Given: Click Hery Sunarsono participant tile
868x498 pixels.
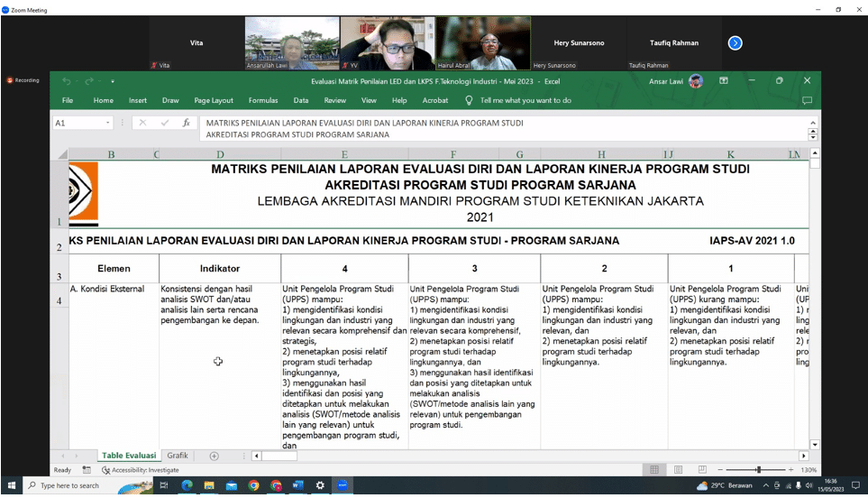Looking at the screenshot, I should coord(579,43).
